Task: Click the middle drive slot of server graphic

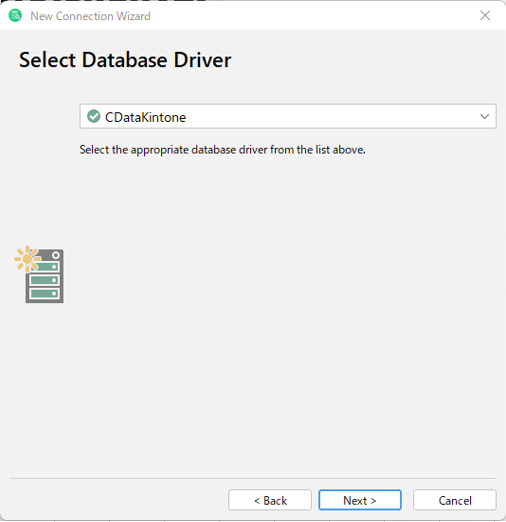Action: [x=44, y=280]
